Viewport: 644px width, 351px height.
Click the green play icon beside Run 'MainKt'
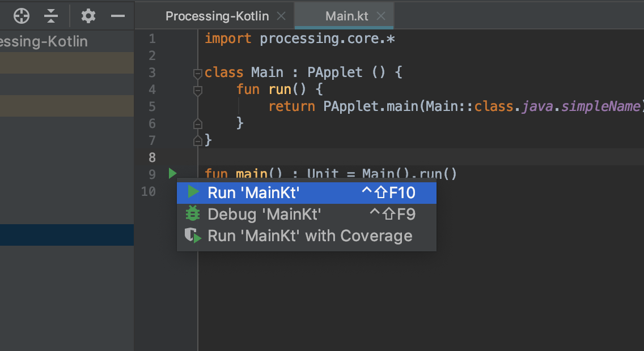[193, 192]
